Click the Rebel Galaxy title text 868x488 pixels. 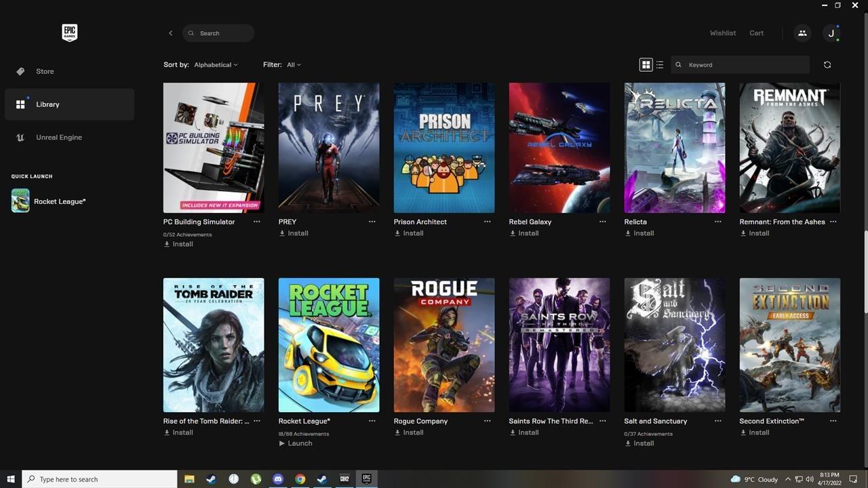pyautogui.click(x=530, y=222)
